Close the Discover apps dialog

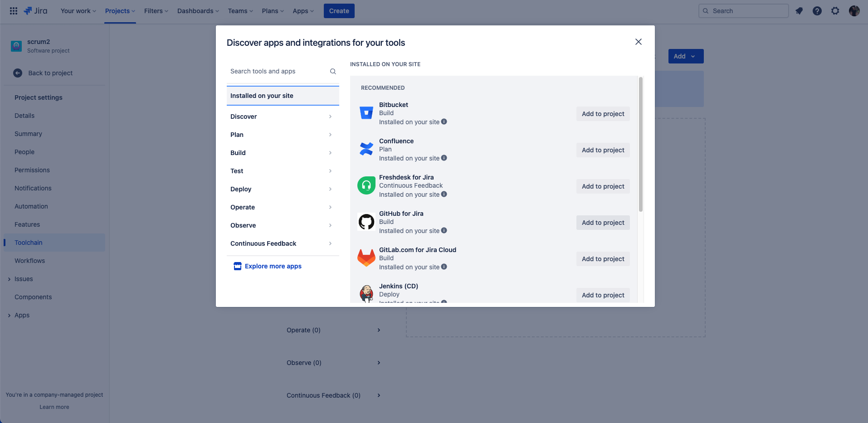point(639,42)
